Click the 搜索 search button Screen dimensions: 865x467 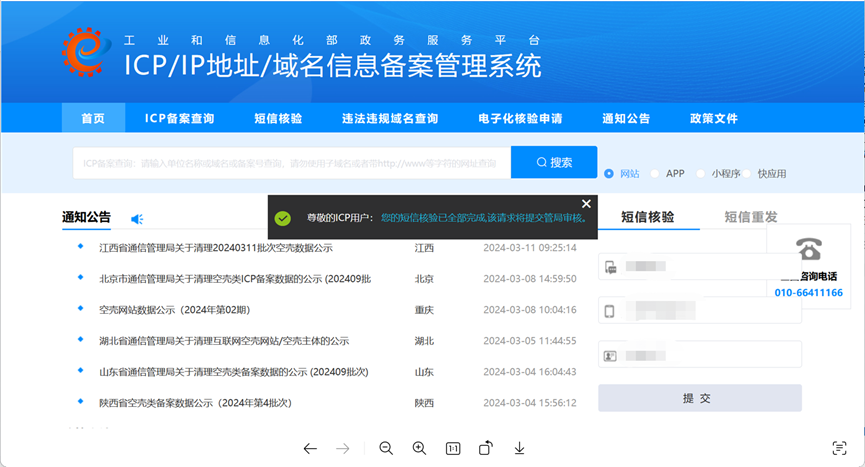[554, 162]
